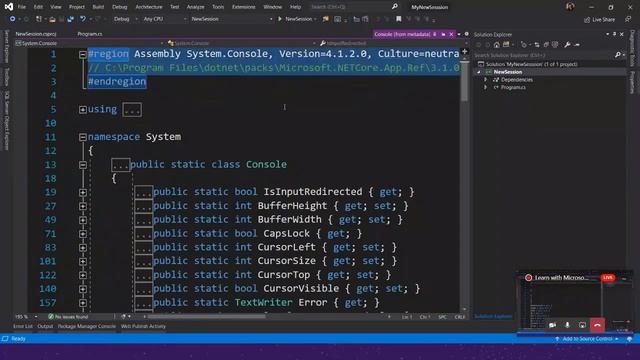Start debugging NewSession with green play button
The width and height of the screenshot is (640, 360).
[280, 19]
